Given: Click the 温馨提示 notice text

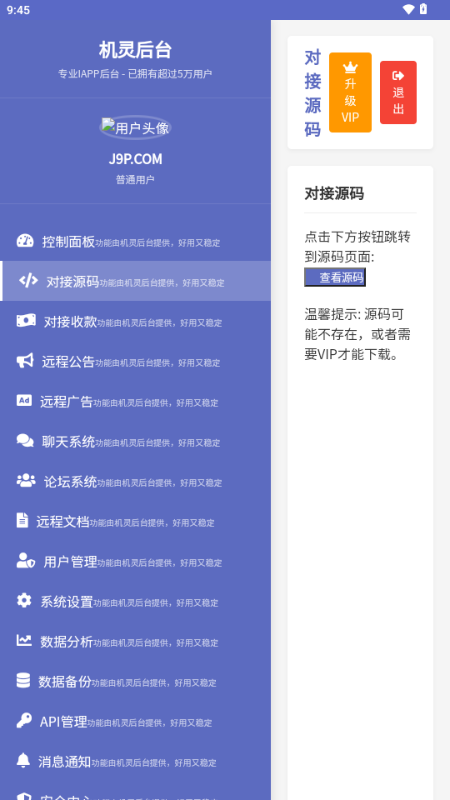Looking at the screenshot, I should point(360,334).
